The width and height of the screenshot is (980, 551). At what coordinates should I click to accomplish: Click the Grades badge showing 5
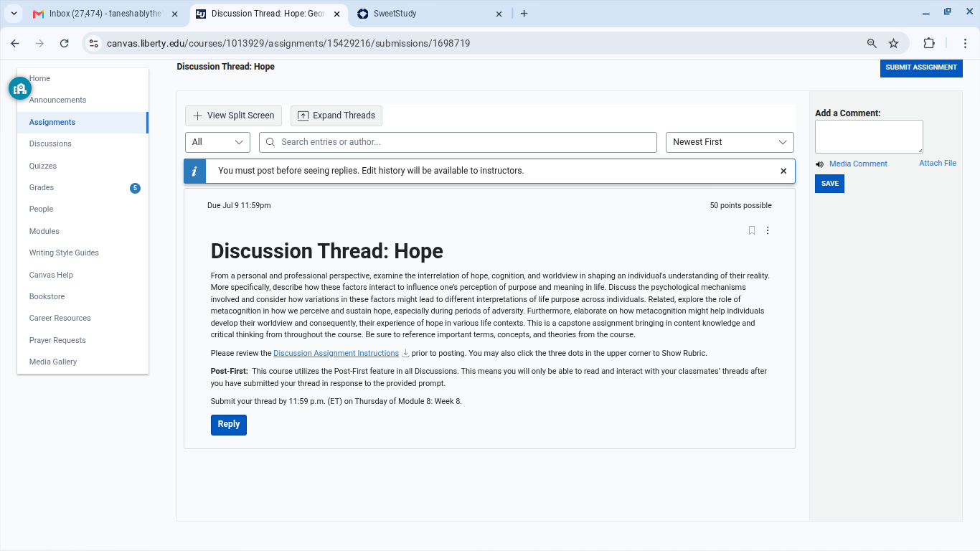pos(135,188)
